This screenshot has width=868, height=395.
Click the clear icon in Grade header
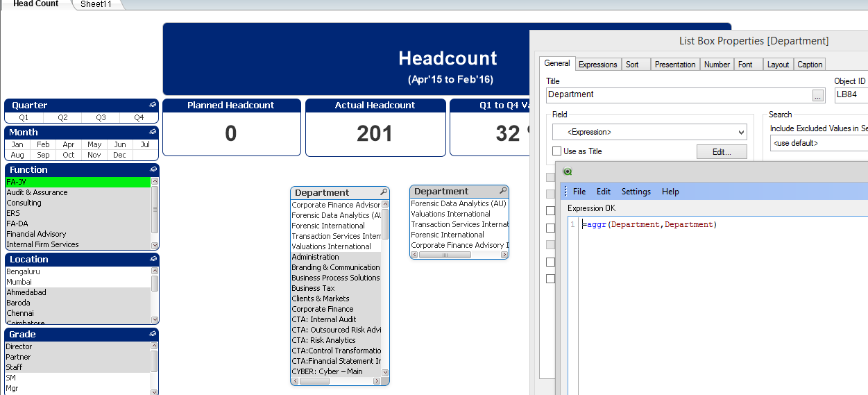click(x=153, y=334)
